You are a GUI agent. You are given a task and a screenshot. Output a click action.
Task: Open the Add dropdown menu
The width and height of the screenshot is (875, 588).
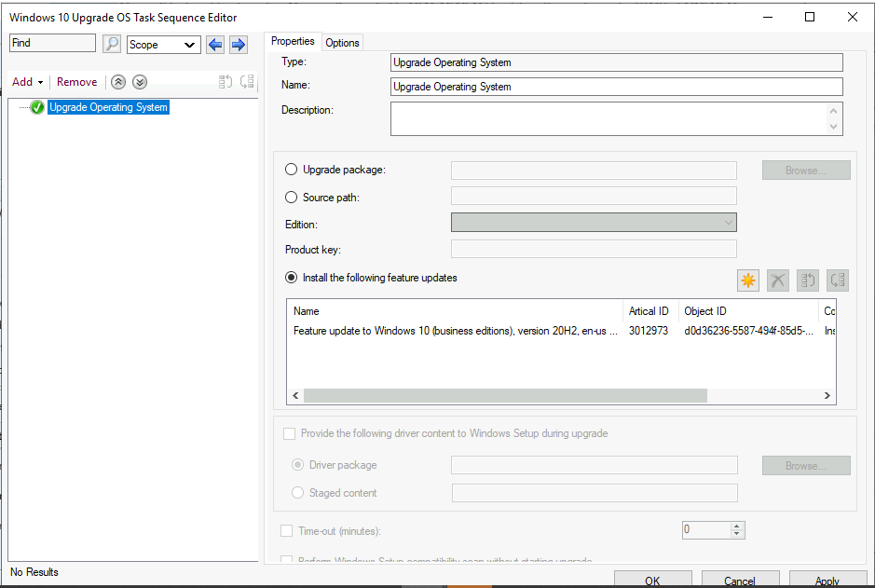click(27, 82)
